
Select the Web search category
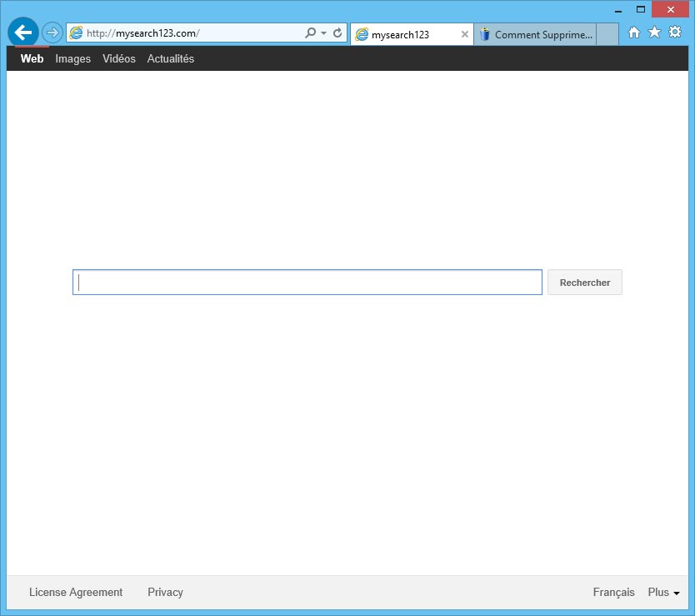coord(32,58)
